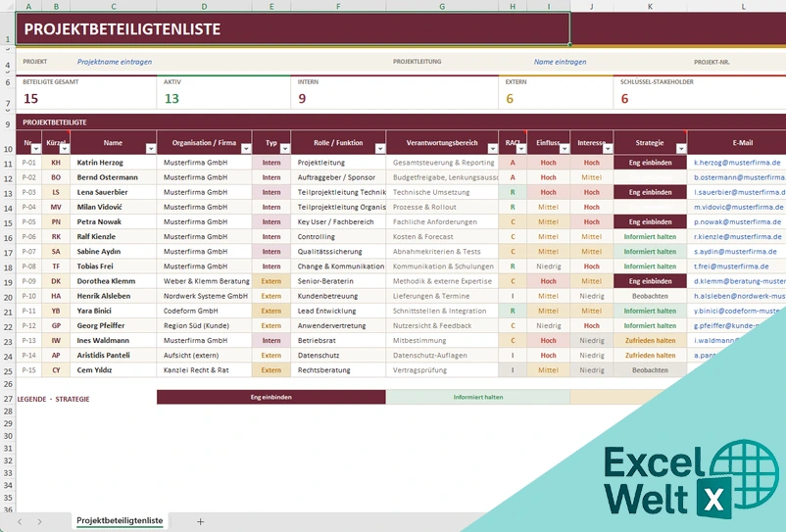Screen dimensions: 786x532
Task: Open the Interesse column filter dropdown
Action: click(608, 149)
